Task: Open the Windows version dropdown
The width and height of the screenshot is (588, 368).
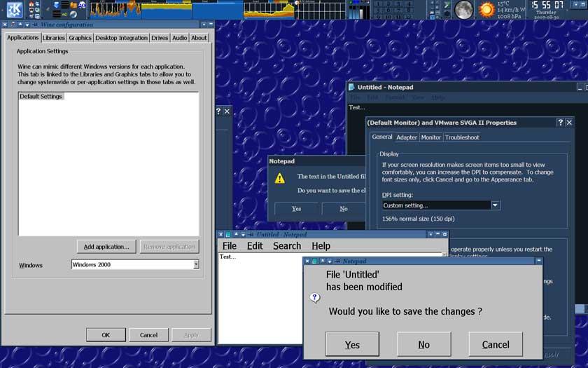Action: pos(196,265)
